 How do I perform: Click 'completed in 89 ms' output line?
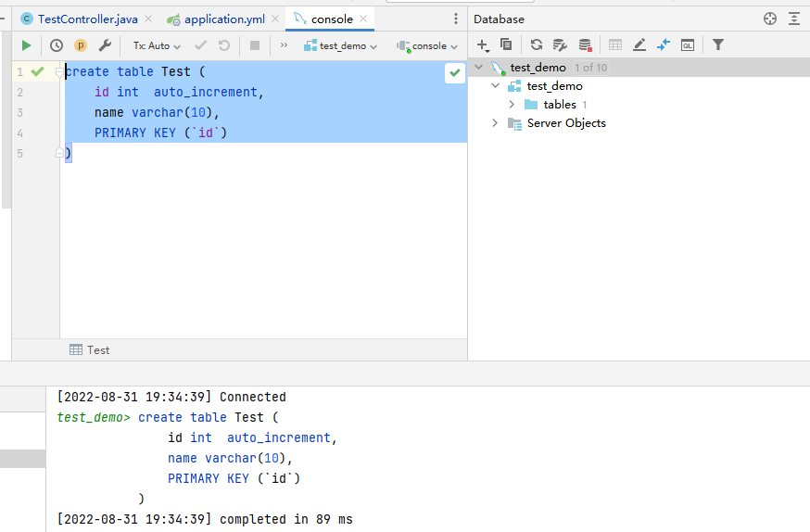click(x=286, y=519)
